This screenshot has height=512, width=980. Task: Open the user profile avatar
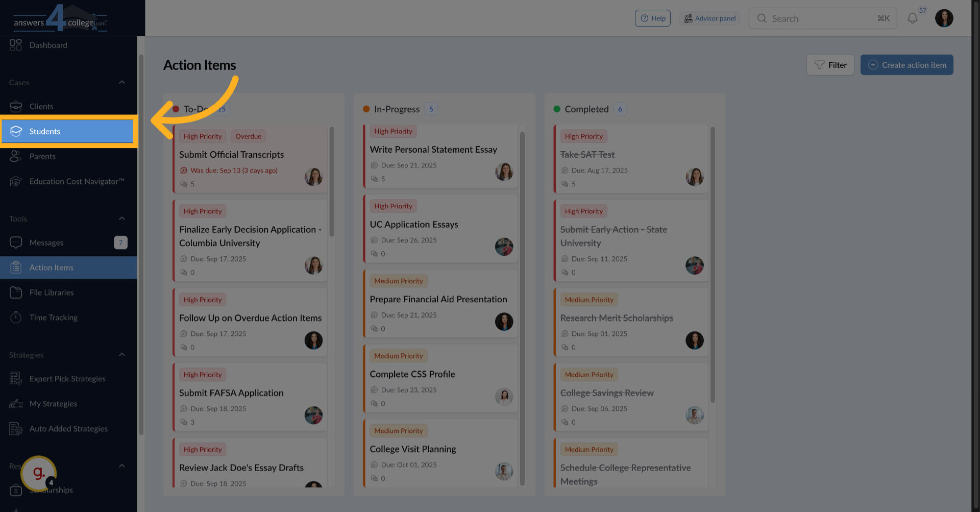coord(944,18)
